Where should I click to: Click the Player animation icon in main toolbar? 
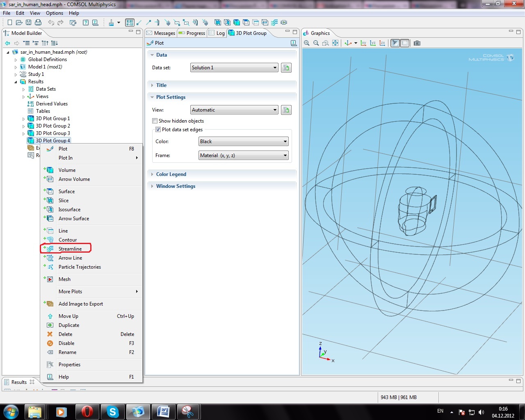[284, 23]
